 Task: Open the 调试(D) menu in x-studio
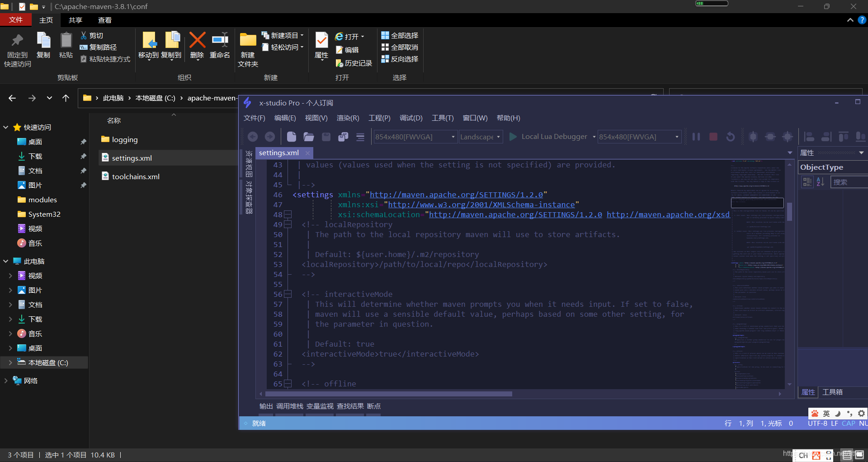tap(411, 118)
